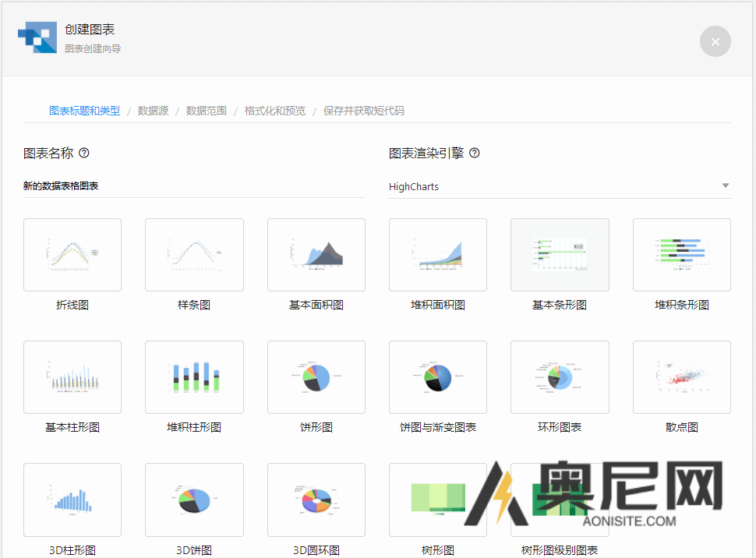Select the 堆积柱形图 stacked column chart
This screenshot has height=558, width=756.
click(194, 377)
